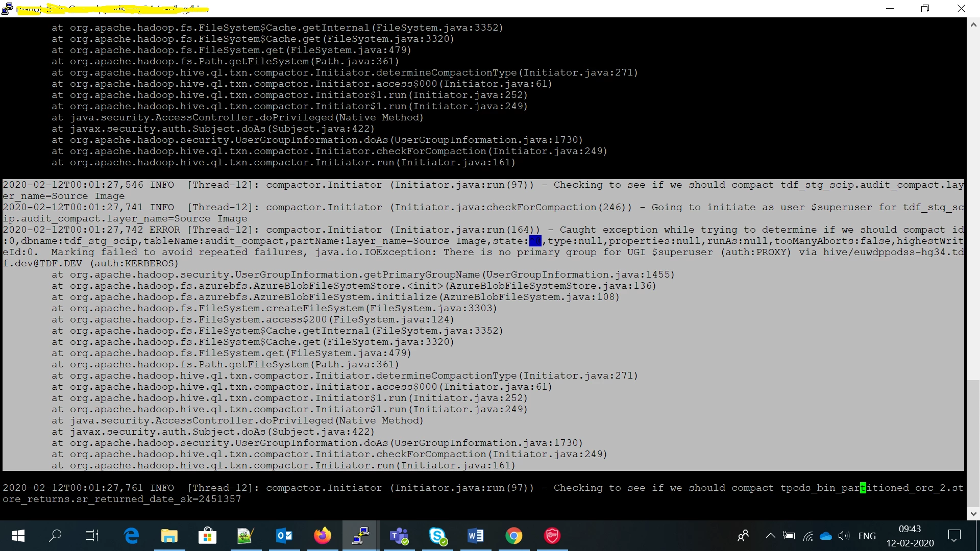Open the red shield security app
This screenshot has width=980, height=551.
(552, 536)
